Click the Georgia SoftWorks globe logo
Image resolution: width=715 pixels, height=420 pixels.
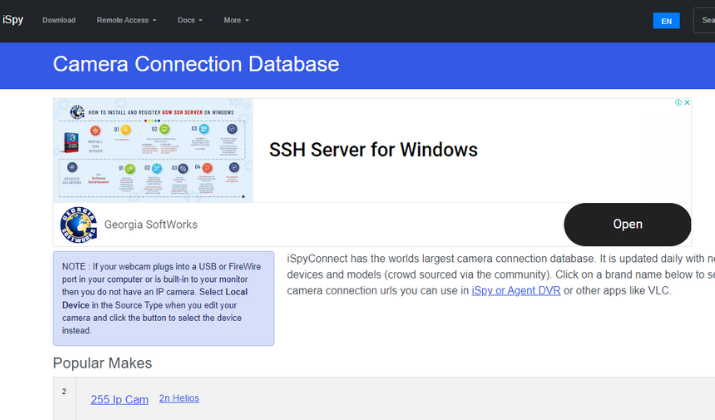[x=78, y=224]
